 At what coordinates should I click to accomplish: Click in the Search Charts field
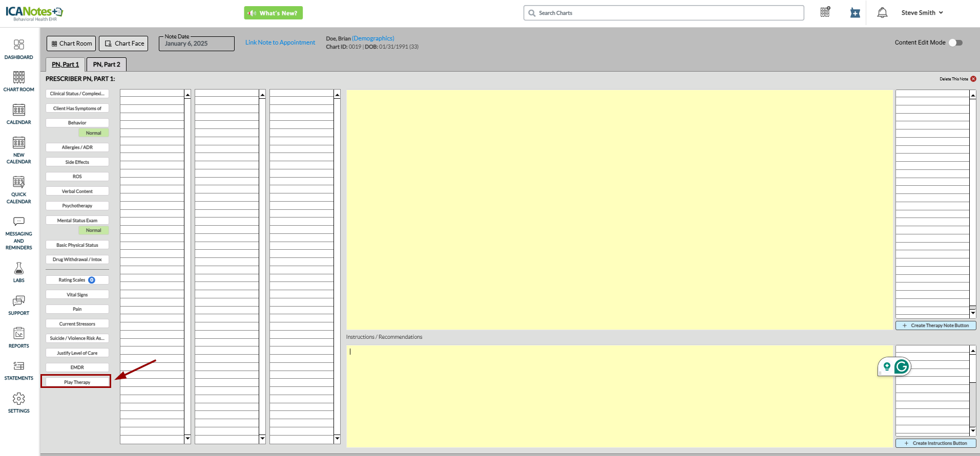(666, 13)
